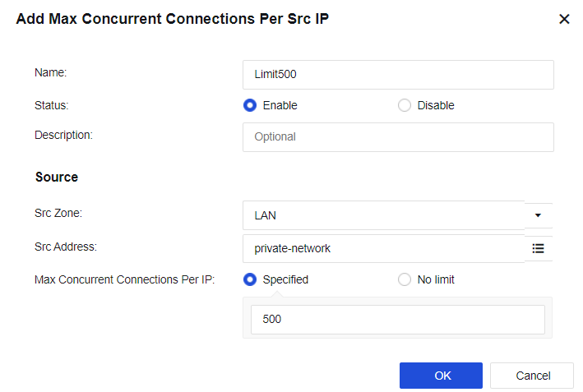Viewport: 583px width, 392px height.
Task: Click the Max Concurrent Connections Per IP label
Action: pyautogui.click(x=124, y=279)
